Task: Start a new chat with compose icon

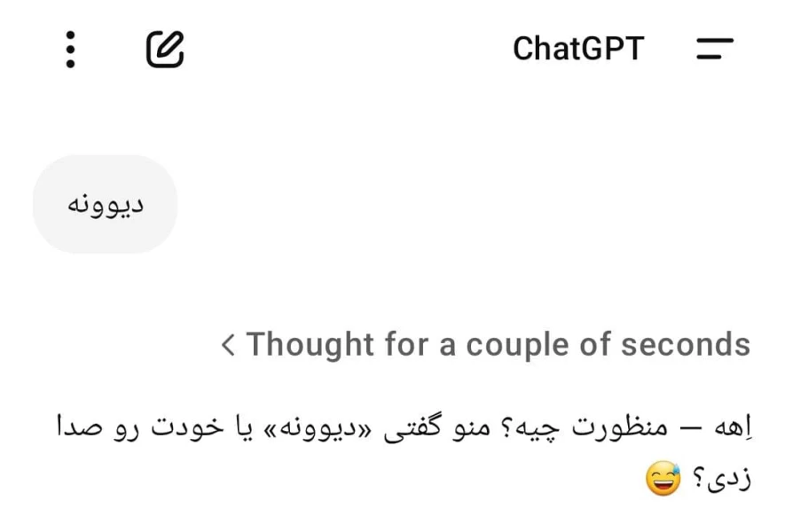Action: click(x=165, y=49)
